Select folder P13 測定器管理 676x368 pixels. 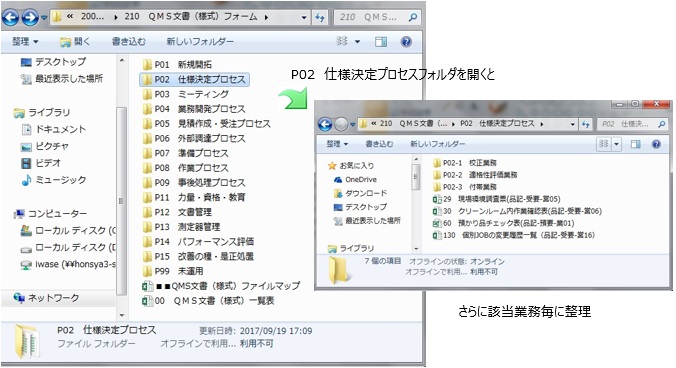click(182, 227)
